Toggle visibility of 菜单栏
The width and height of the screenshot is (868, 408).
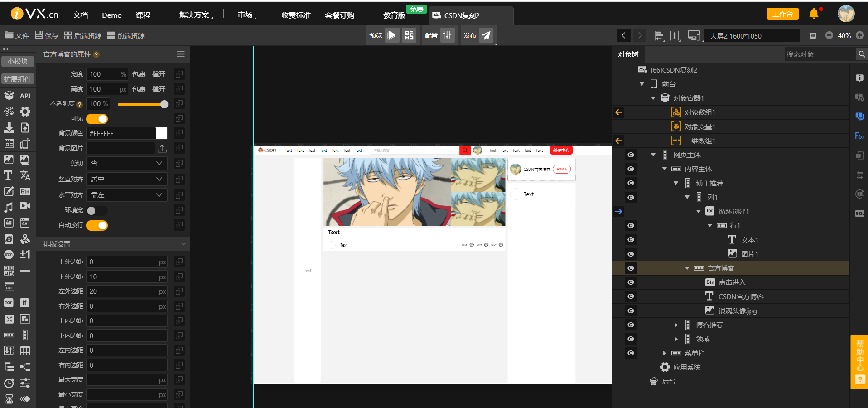coord(631,353)
